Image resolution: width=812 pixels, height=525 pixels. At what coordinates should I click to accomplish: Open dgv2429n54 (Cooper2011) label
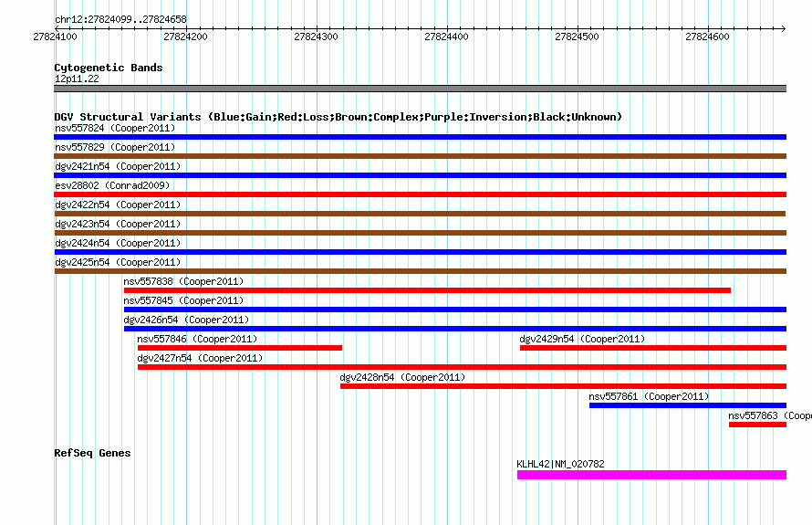[x=582, y=339]
